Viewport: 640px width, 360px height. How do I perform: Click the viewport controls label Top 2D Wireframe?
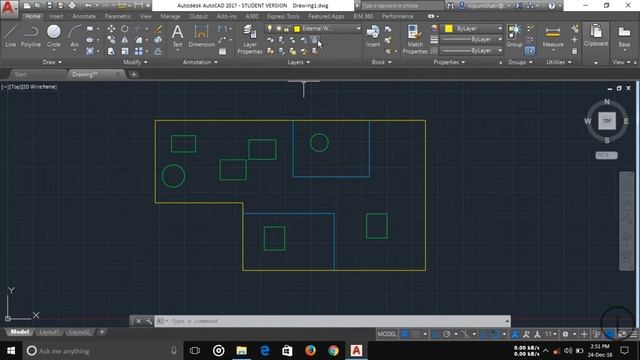(29, 87)
